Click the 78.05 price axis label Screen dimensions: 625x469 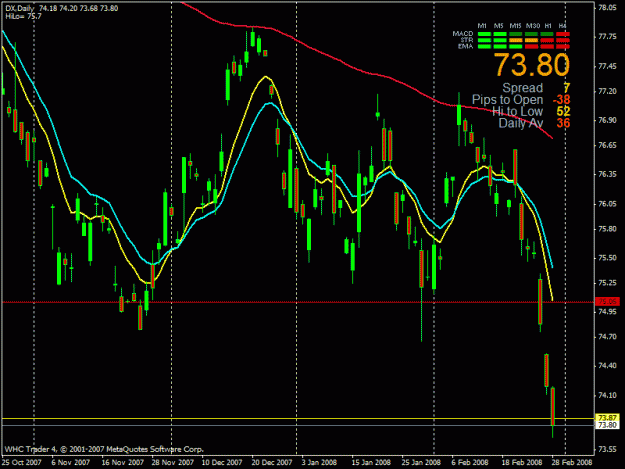pos(607,8)
